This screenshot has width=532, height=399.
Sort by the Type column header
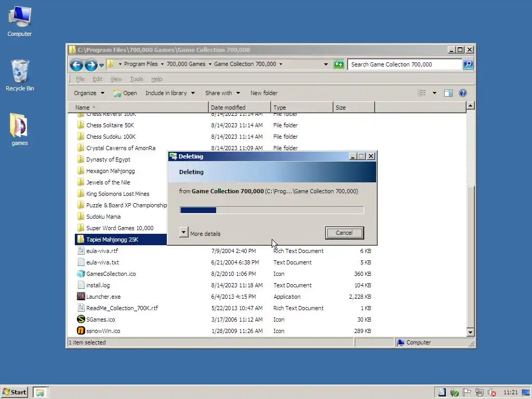click(302, 107)
